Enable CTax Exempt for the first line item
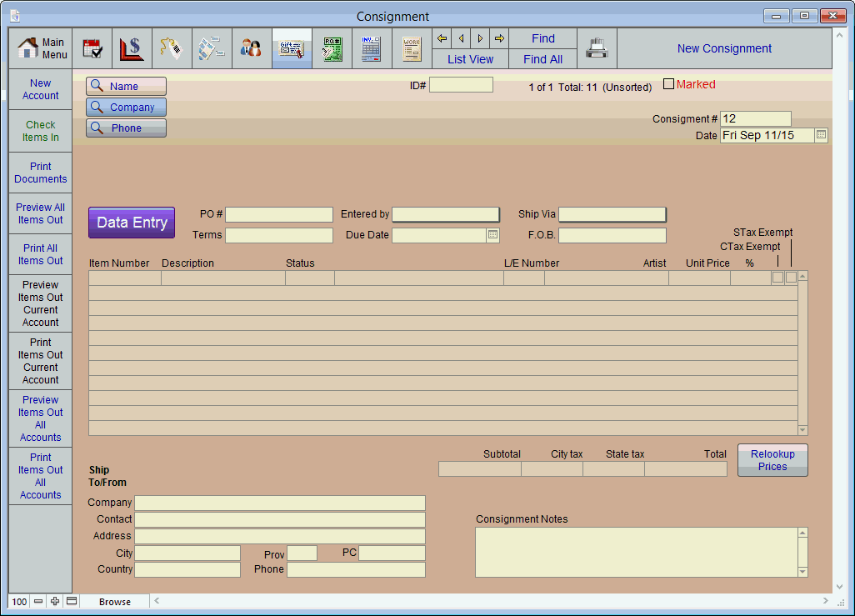The height and width of the screenshot is (616, 855). click(x=777, y=277)
